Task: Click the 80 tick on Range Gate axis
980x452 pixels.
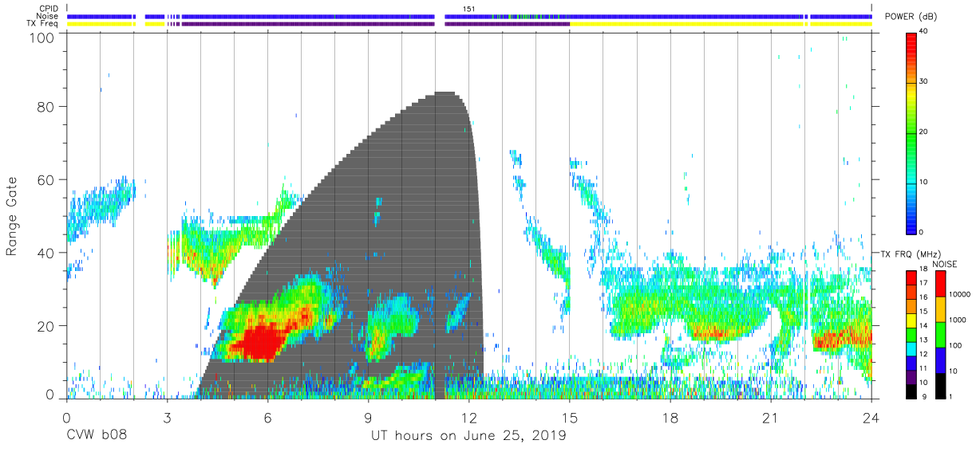Action: coord(45,106)
